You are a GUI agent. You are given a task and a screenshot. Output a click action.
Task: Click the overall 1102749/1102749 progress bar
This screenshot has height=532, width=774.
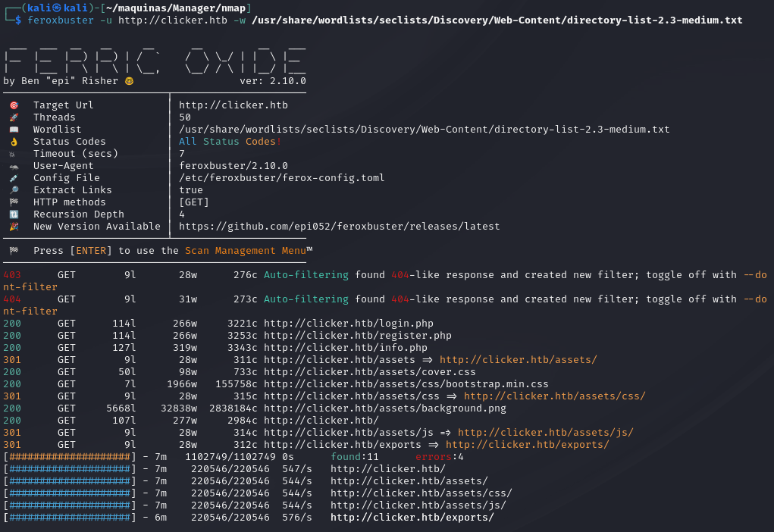[70, 457]
